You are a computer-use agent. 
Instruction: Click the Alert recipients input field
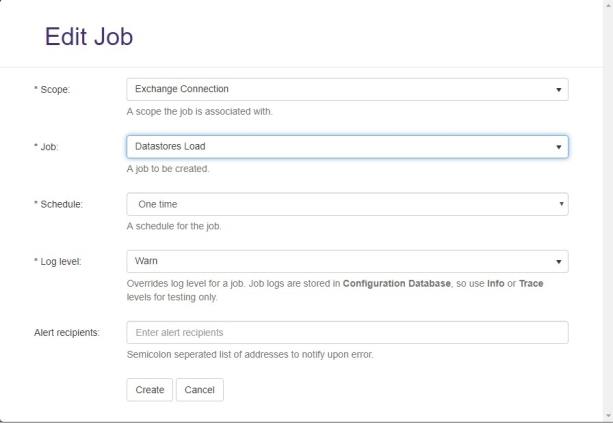(x=347, y=332)
